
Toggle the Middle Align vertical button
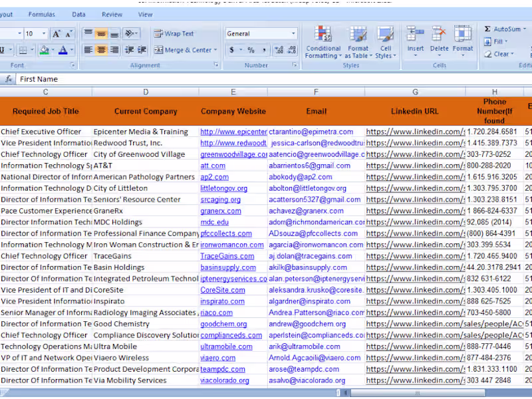[x=101, y=34]
